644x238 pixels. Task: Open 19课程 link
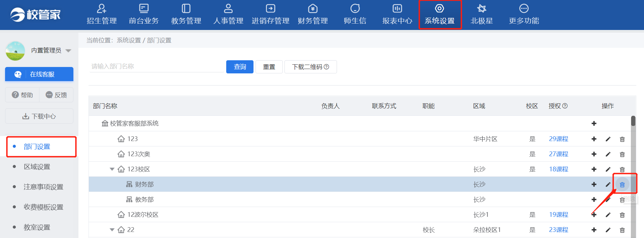(x=558, y=215)
